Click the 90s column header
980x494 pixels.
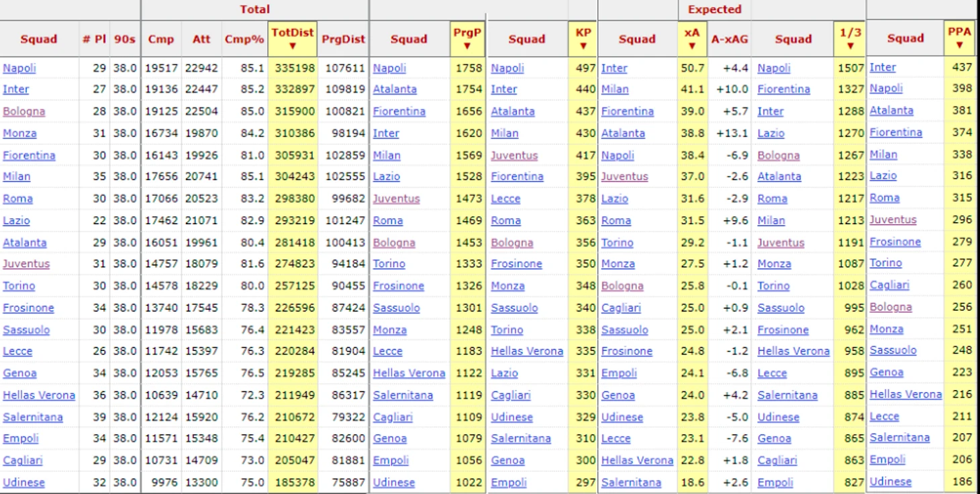(x=125, y=39)
